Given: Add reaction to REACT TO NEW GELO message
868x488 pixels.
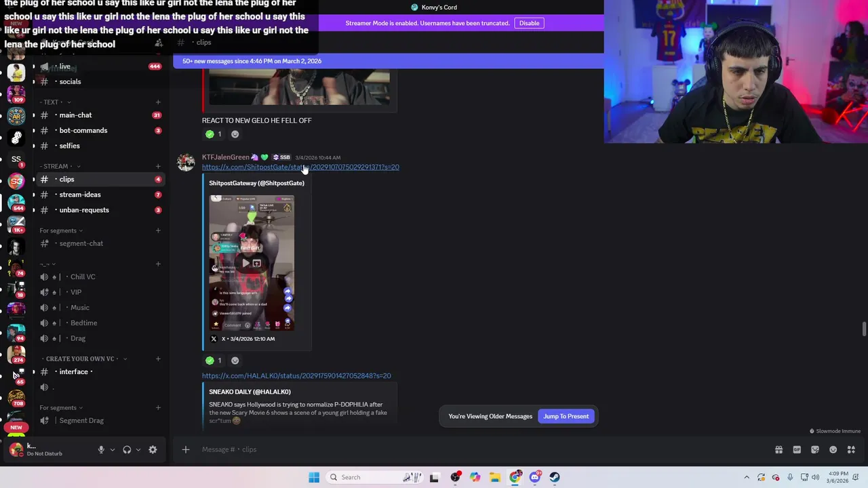Looking at the screenshot, I should click(235, 134).
